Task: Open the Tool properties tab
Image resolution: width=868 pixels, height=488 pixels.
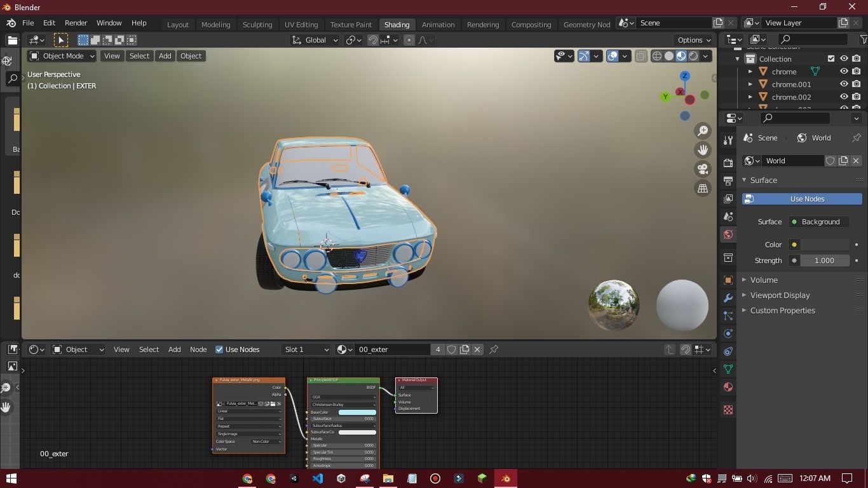Action: [x=728, y=140]
